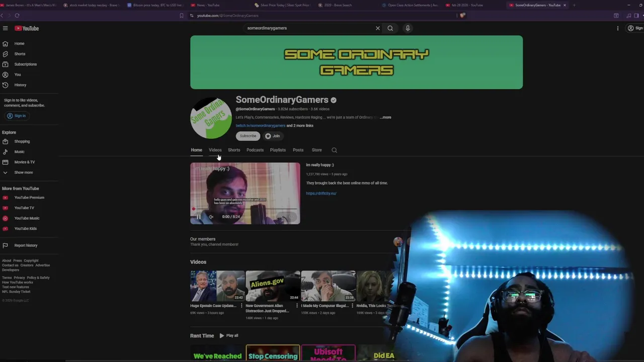This screenshot has height=362, width=644.
Task: Subscribe to SomeOrdinaryGamers channel
Action: coord(248,136)
